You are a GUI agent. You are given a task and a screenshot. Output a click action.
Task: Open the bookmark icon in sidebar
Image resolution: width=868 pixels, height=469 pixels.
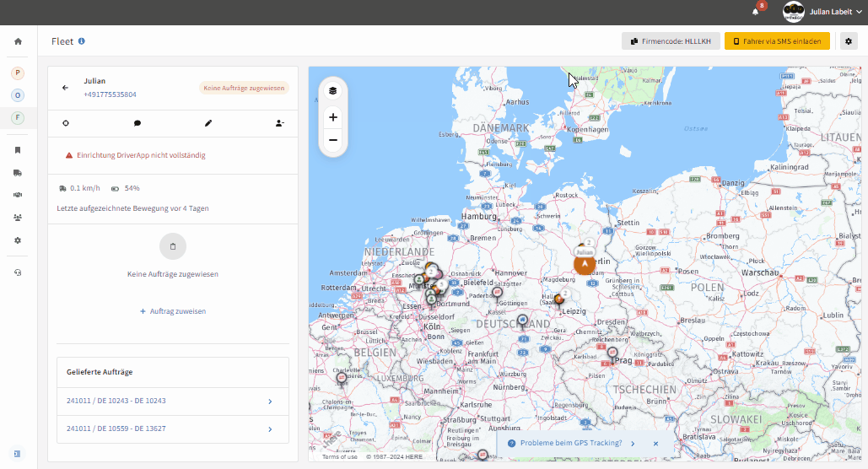point(18,150)
